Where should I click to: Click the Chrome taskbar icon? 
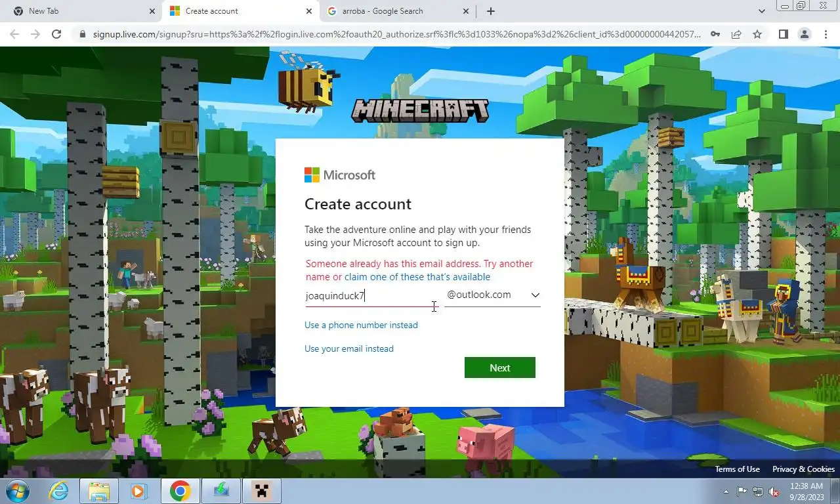(x=180, y=491)
